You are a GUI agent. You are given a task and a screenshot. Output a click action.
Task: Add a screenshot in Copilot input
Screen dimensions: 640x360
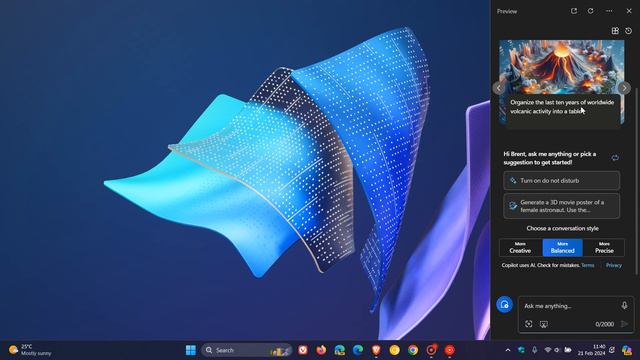coord(544,324)
